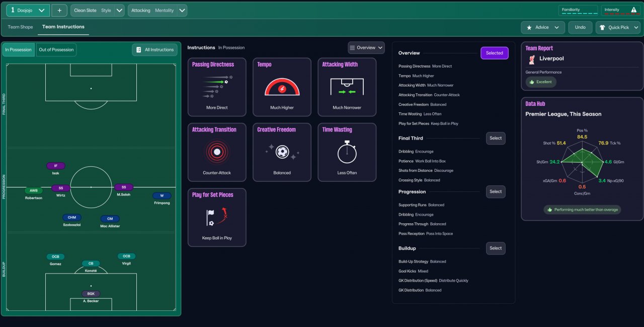Switch to the Team Shape tab
The image size is (644, 327).
tap(20, 27)
